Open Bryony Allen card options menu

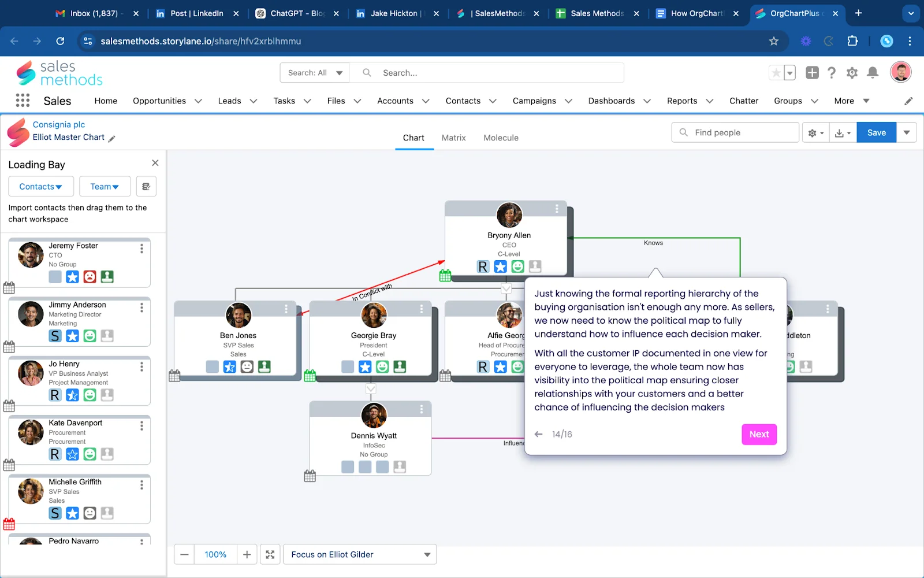coord(557,209)
